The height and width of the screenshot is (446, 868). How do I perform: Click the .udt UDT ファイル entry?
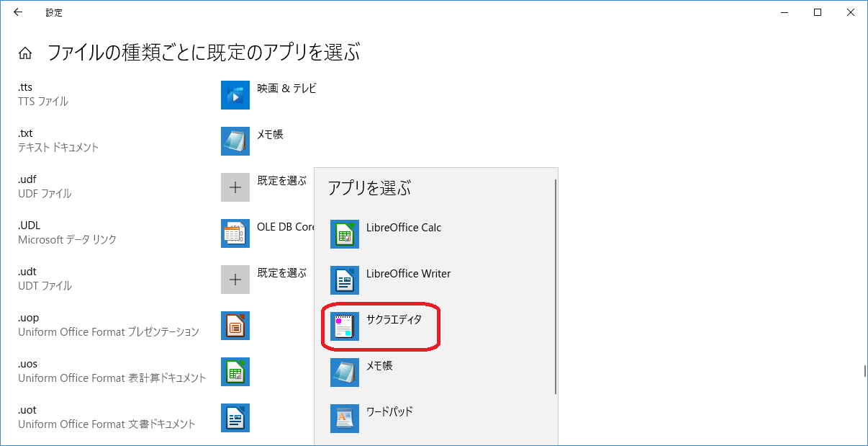point(45,279)
